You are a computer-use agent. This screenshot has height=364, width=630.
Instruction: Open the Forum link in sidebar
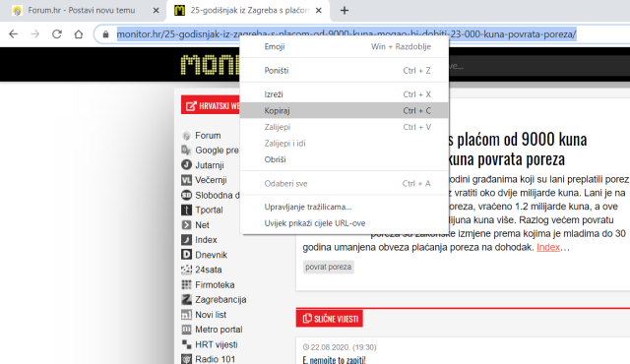pyautogui.click(x=208, y=136)
